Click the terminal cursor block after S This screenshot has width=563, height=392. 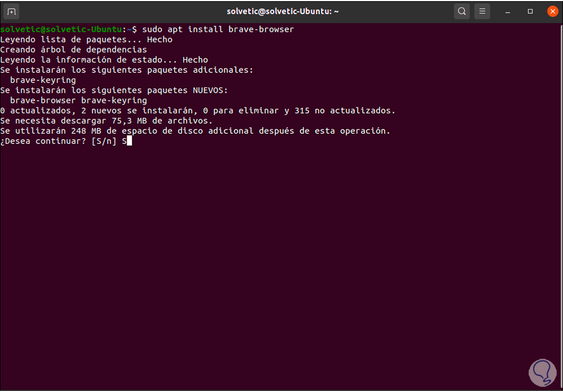[x=129, y=141]
